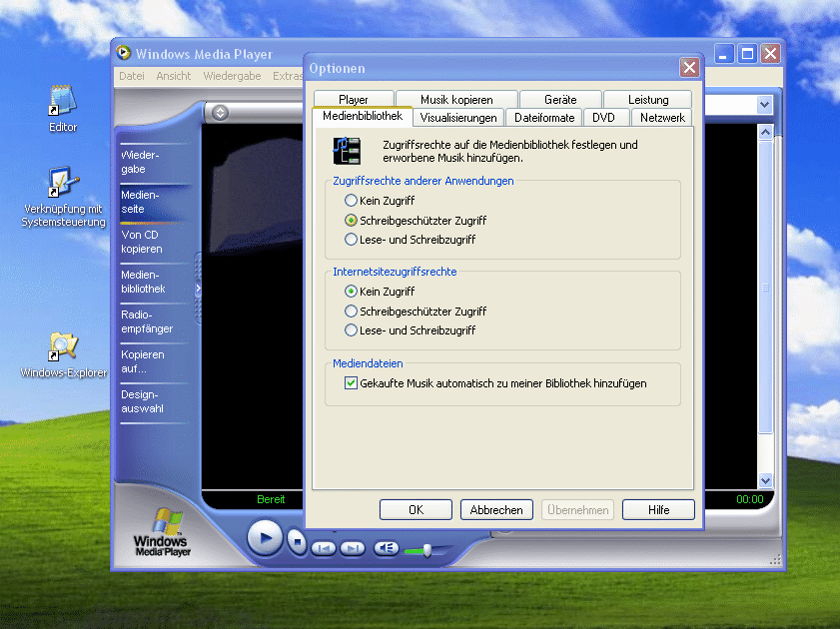
Task: Open the Datei menu
Action: 132,76
